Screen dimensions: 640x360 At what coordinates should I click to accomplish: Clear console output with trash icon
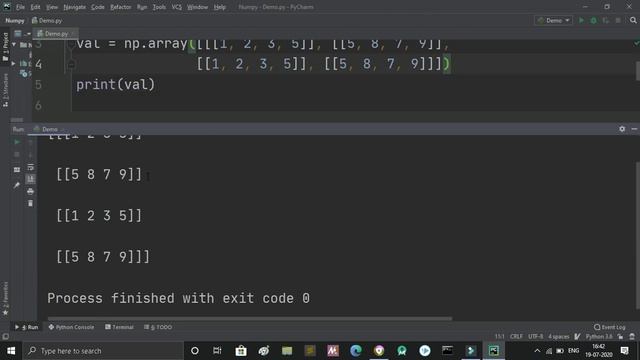pyautogui.click(x=30, y=203)
